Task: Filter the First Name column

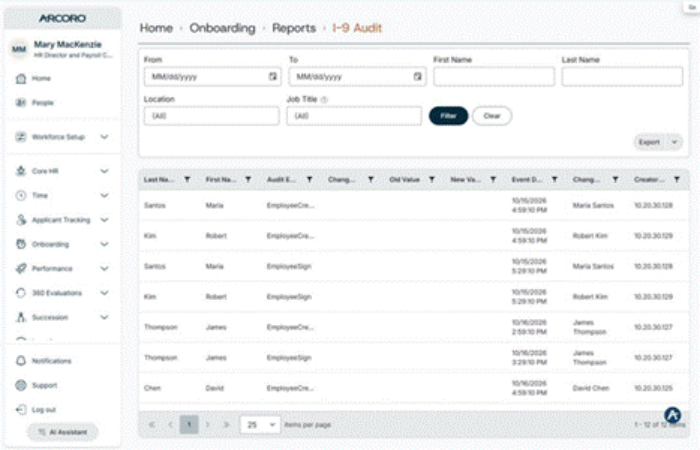Action: click(248, 179)
